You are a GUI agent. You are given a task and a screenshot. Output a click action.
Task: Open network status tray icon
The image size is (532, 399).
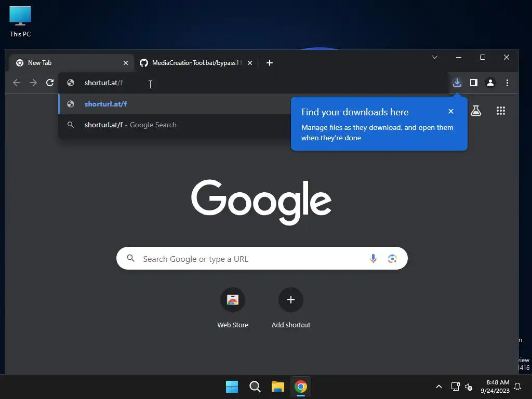pyautogui.click(x=455, y=387)
